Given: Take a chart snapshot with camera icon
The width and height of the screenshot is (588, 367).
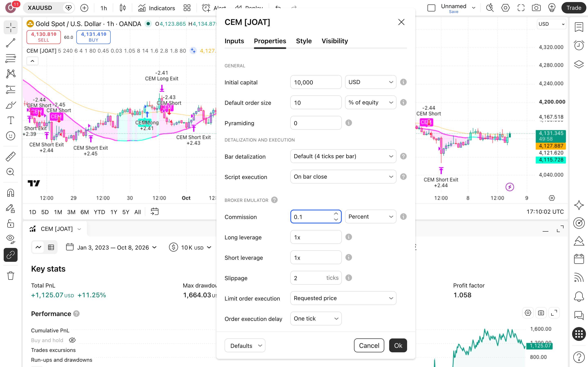Looking at the screenshot, I should (536, 8).
